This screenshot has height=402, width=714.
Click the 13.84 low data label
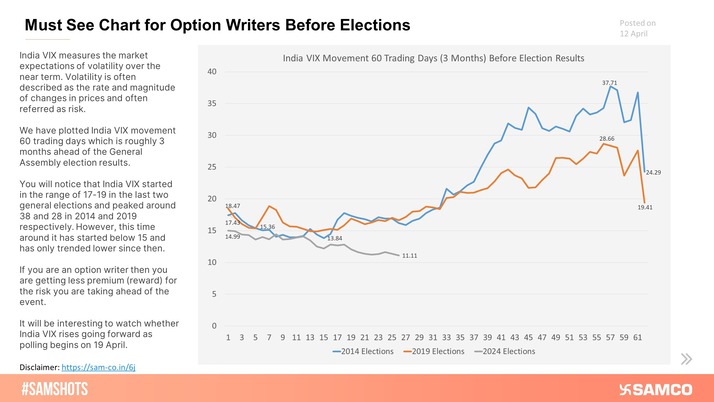coord(335,239)
